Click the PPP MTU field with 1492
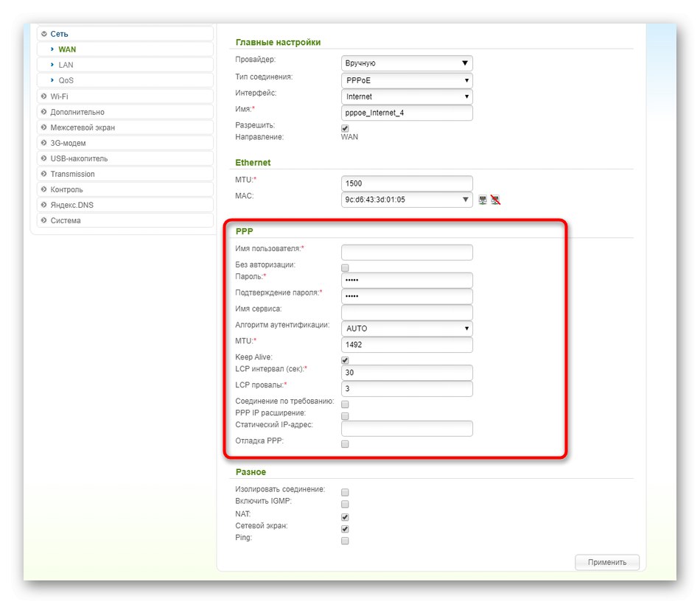The image size is (700, 604). (x=407, y=345)
